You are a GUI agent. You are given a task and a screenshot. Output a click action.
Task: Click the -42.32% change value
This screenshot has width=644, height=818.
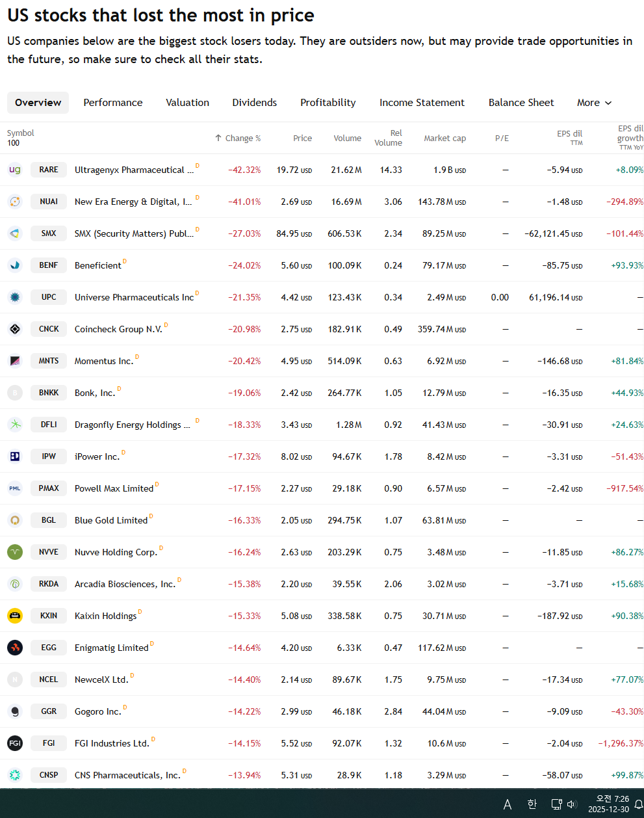click(x=244, y=170)
